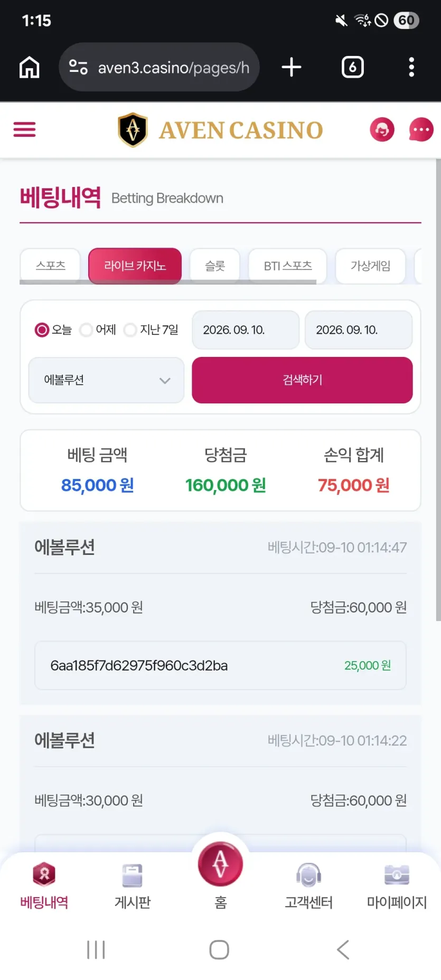This screenshot has width=441, height=980.
Task: Open a new browser tab with plus
Action: pyautogui.click(x=291, y=67)
